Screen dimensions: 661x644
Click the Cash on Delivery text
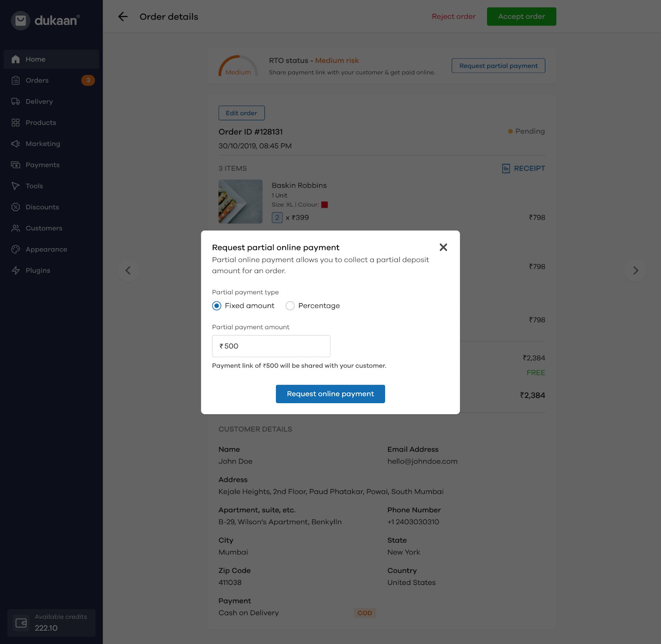(249, 613)
